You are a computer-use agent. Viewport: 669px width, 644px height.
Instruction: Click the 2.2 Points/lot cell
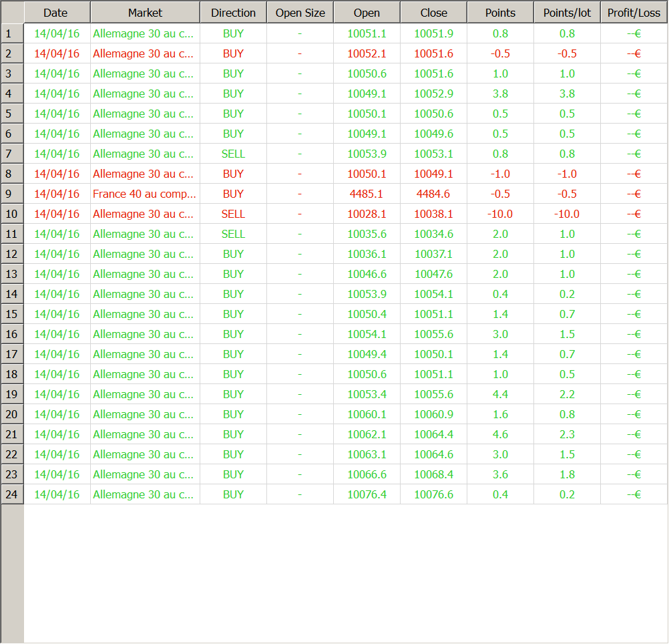pyautogui.click(x=567, y=394)
